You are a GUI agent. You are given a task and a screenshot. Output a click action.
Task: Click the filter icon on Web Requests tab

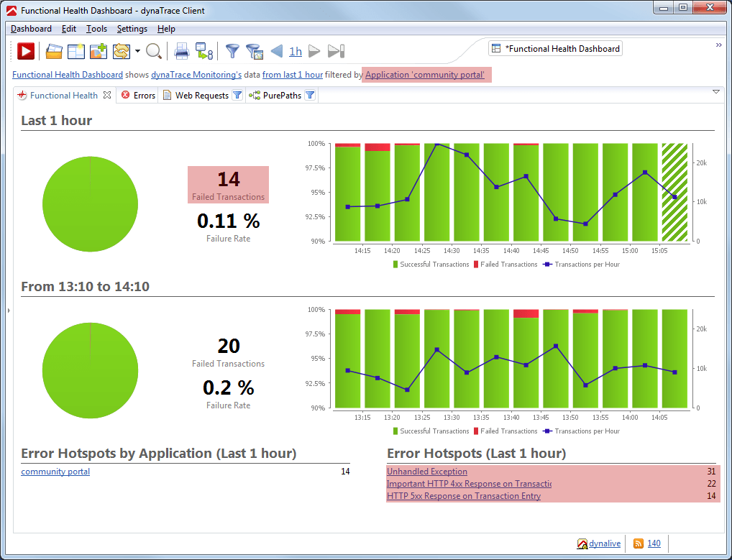pyautogui.click(x=237, y=95)
